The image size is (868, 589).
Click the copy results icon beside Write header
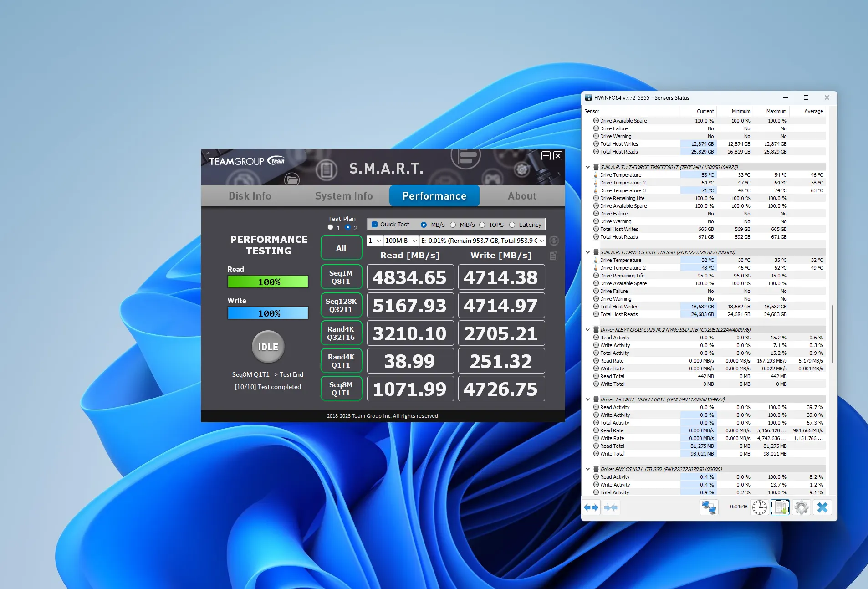tap(553, 256)
